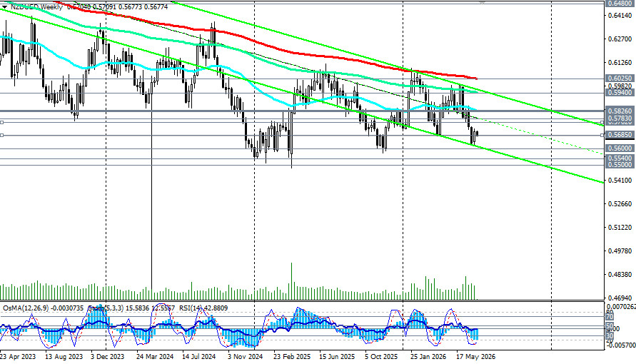Click left handle of line below 0.57830

pyautogui.click(x=2, y=122)
